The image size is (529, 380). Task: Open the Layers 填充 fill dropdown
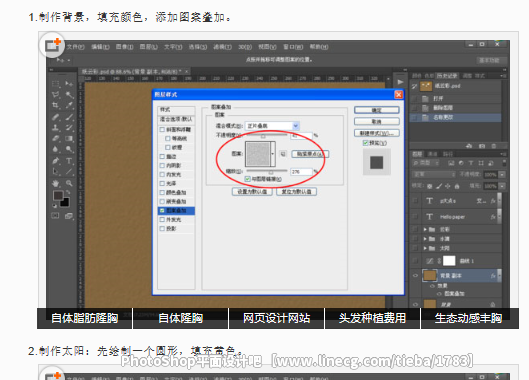[502, 186]
